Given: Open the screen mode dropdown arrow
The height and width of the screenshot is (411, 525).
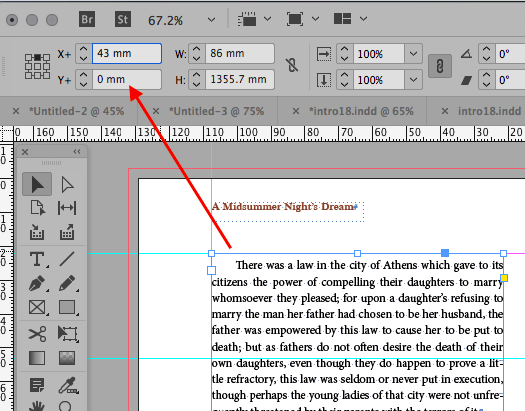Looking at the screenshot, I should tap(315, 19).
